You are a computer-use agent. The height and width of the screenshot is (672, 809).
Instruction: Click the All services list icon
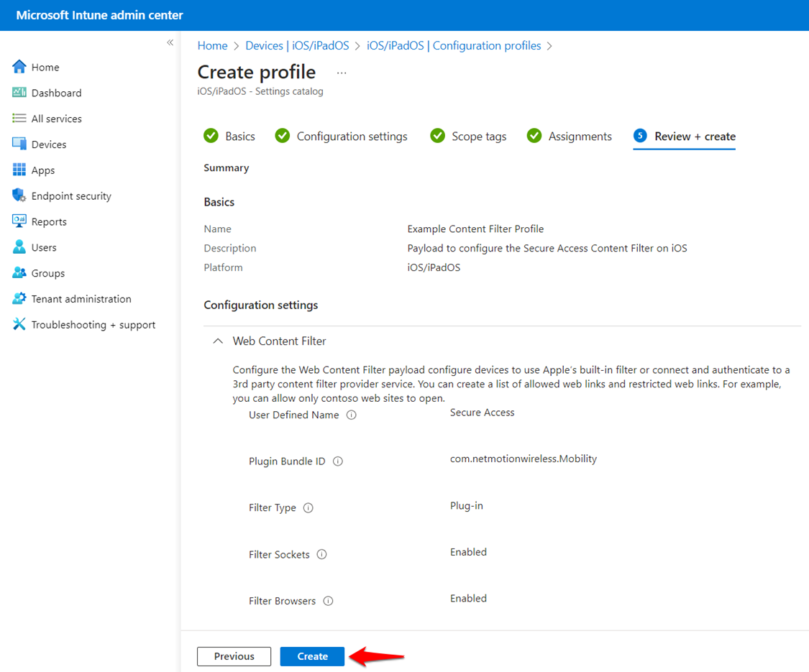pyautogui.click(x=19, y=118)
